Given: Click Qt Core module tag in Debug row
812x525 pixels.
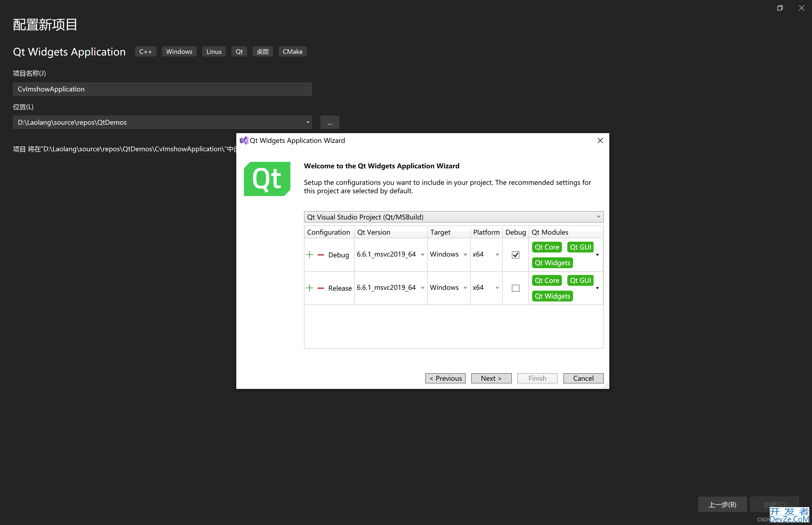Looking at the screenshot, I should coord(547,247).
